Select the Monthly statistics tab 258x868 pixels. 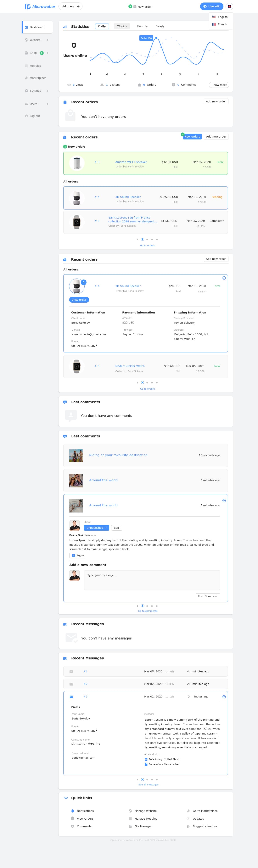[x=142, y=26]
